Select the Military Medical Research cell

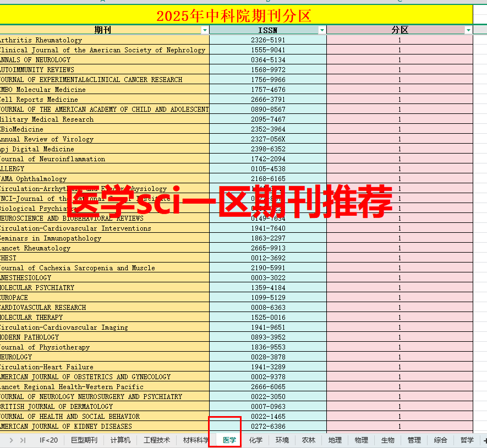point(105,119)
